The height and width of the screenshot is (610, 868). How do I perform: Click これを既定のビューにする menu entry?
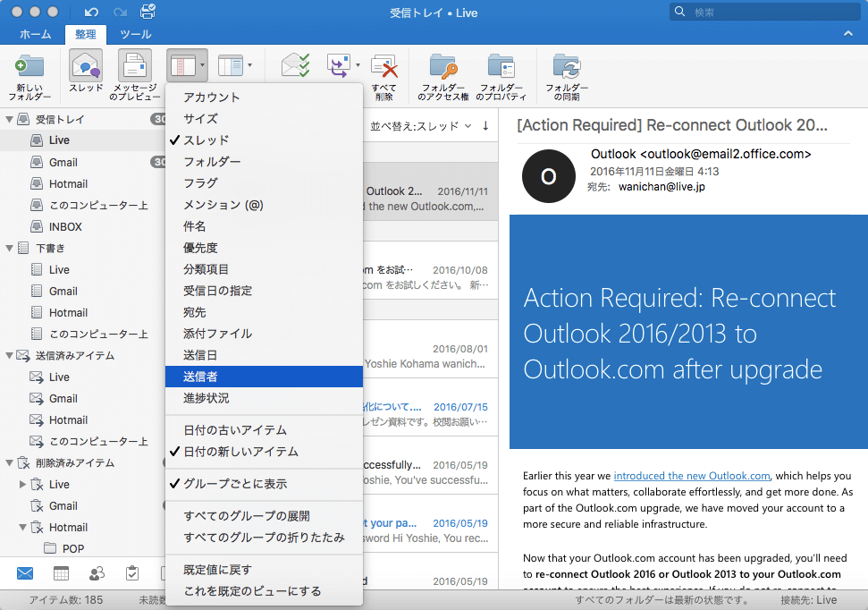click(264, 591)
